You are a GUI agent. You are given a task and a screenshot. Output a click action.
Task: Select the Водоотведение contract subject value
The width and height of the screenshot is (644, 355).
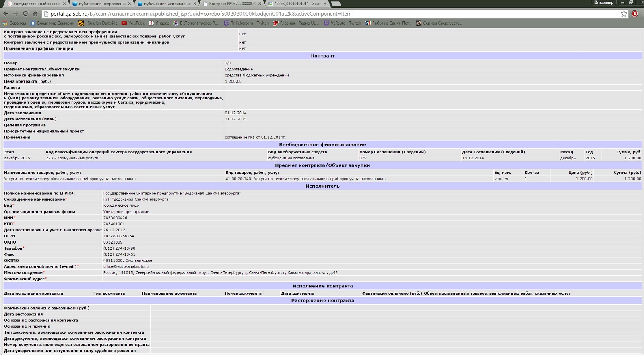[x=239, y=69]
